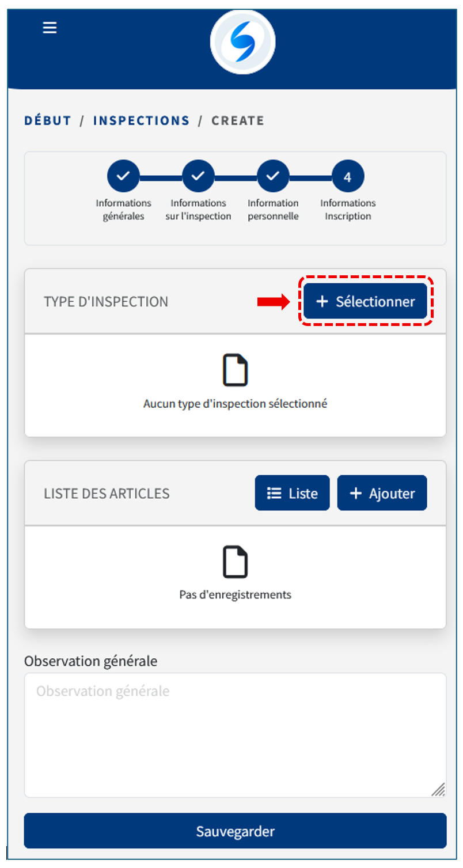Jump to Information personnelle step checkmark
The height and width of the screenshot is (868, 463).
[273, 176]
